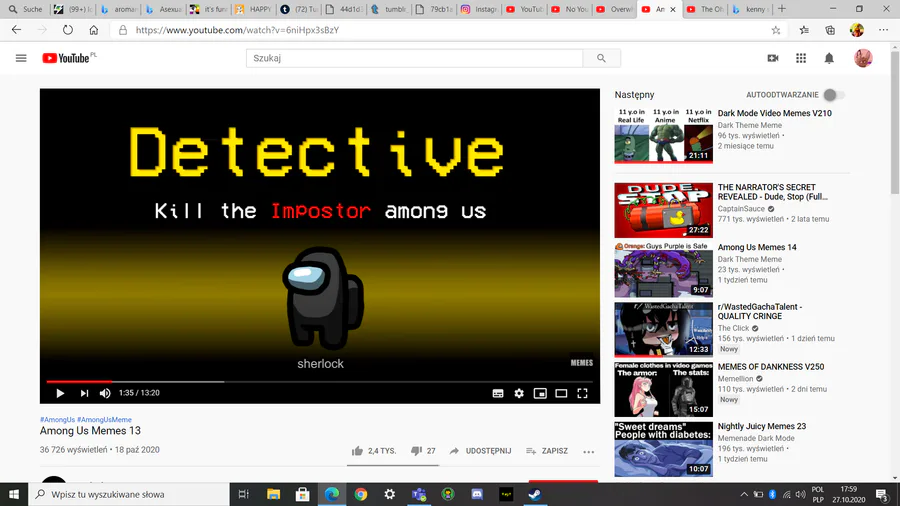The height and width of the screenshot is (506, 900).
Task: Open the #AmongUsMeme hashtag link
Action: click(104, 419)
